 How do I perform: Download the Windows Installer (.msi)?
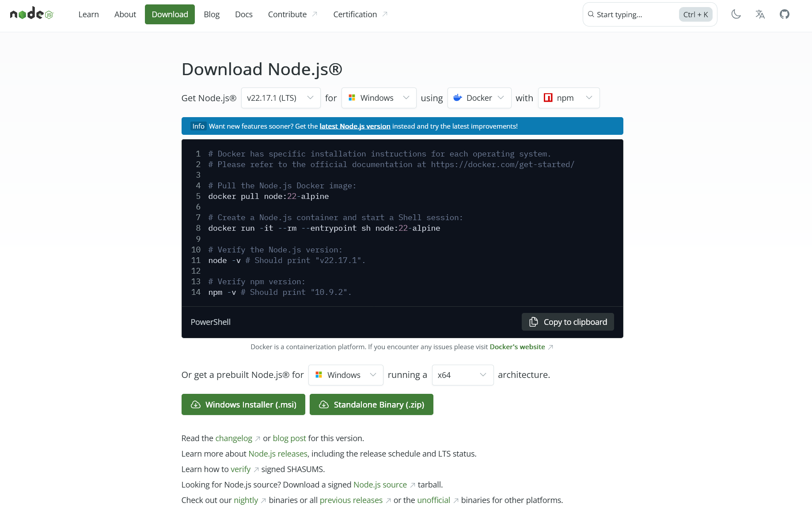pyautogui.click(x=243, y=404)
